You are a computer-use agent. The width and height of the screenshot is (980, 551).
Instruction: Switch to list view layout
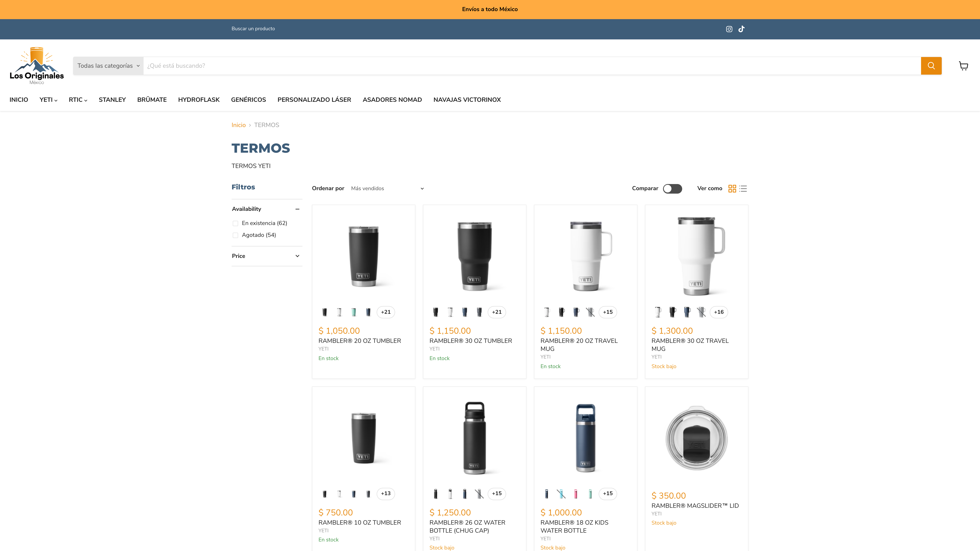(743, 189)
